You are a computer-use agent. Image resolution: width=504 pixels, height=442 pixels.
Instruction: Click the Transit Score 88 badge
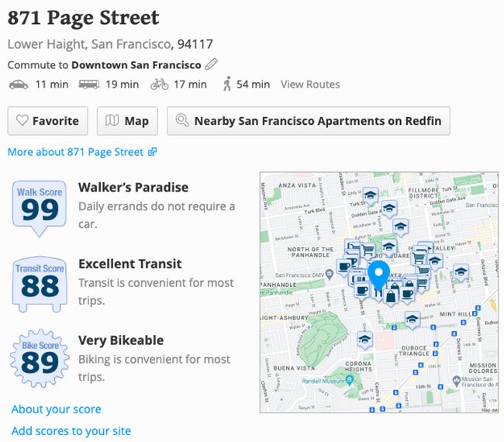pyautogui.click(x=40, y=284)
